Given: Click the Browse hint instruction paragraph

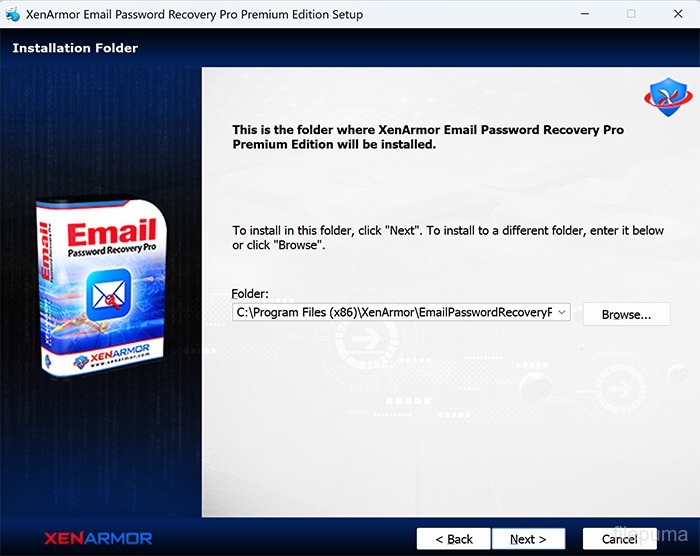Looking at the screenshot, I should (448, 238).
